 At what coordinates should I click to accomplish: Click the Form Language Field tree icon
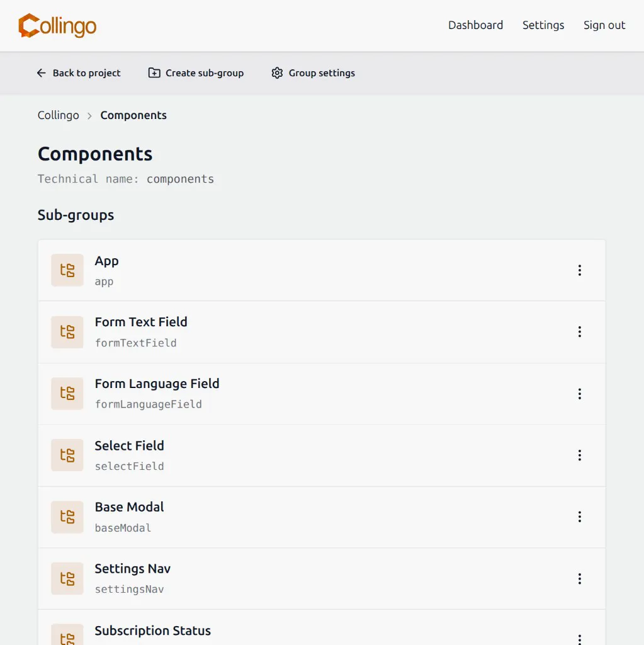click(67, 393)
